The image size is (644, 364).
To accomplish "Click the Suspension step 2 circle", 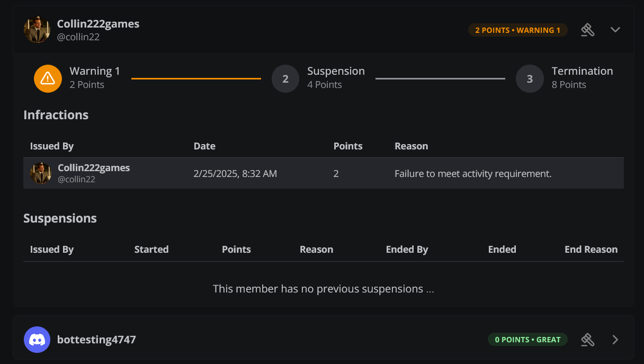I will [x=285, y=78].
